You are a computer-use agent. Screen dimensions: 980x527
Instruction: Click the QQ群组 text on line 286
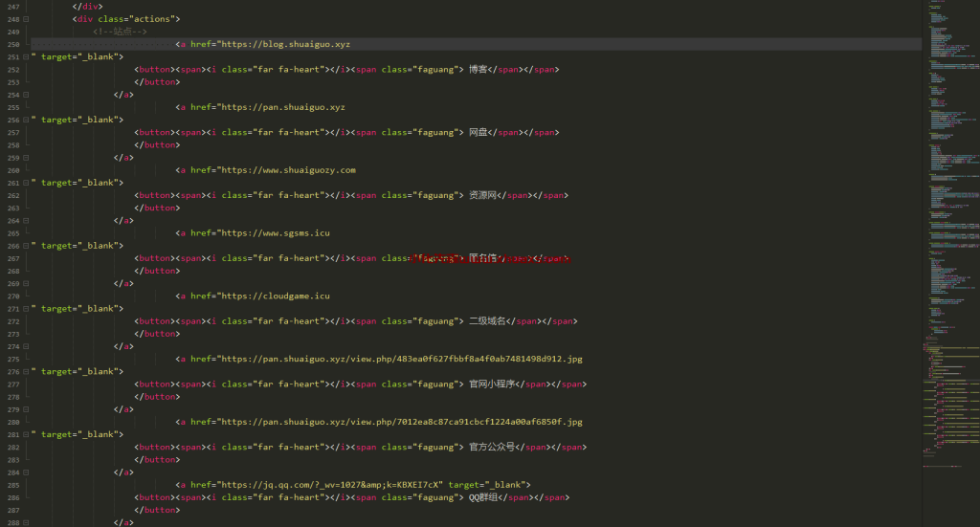tap(484, 497)
